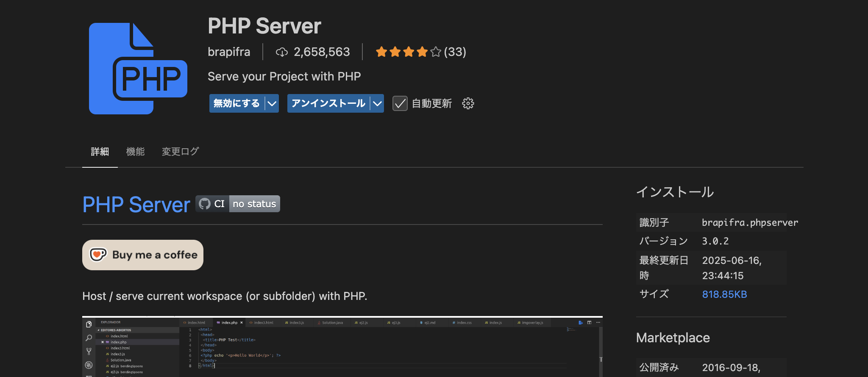Click the source control icon in demo screenshot

[89, 351]
